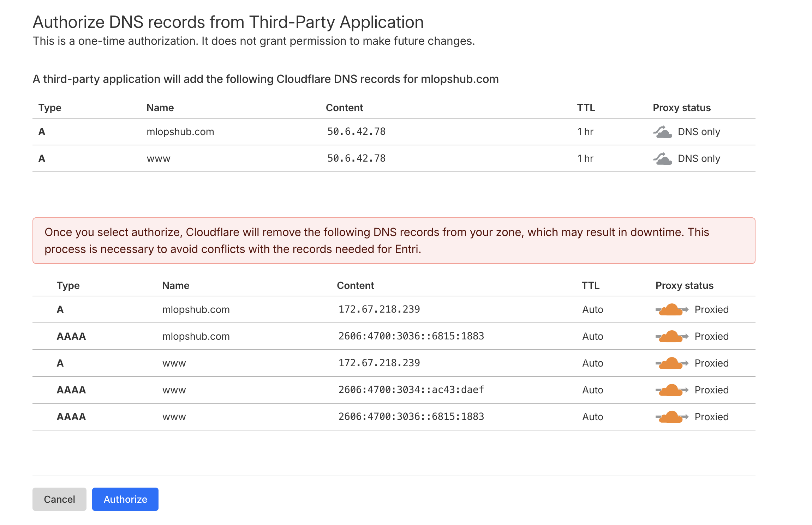Click 'TTL' header of the records-to-add table
This screenshot has width=812, height=525.
(x=586, y=108)
